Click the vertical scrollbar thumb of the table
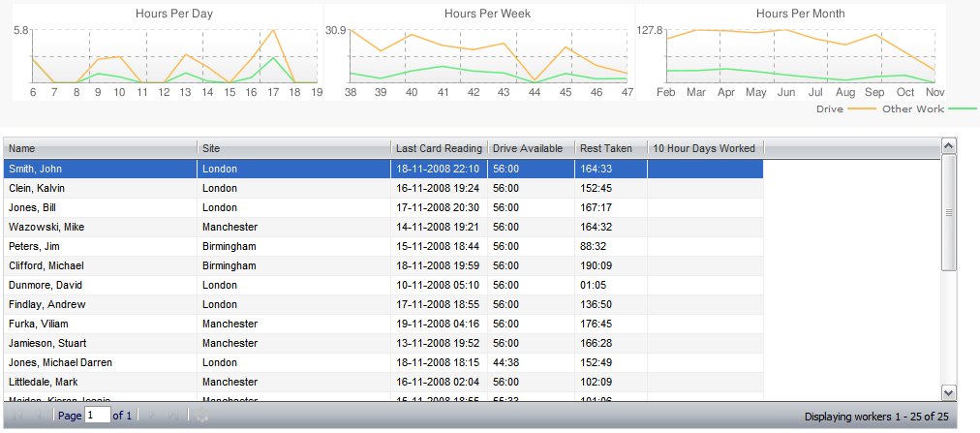Viewport: 980px width, 433px height. (949, 212)
